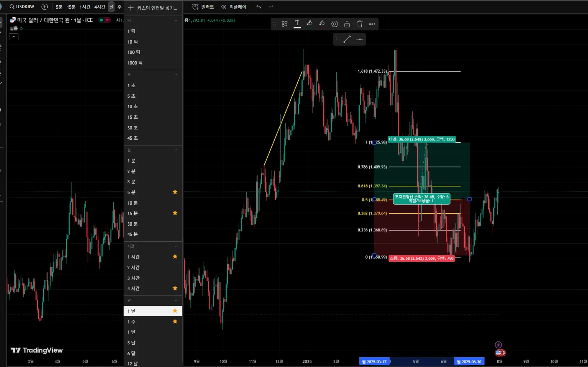This screenshot has width=588, height=367.
Task: Choose the 3 달 interval
Action: pos(153,343)
